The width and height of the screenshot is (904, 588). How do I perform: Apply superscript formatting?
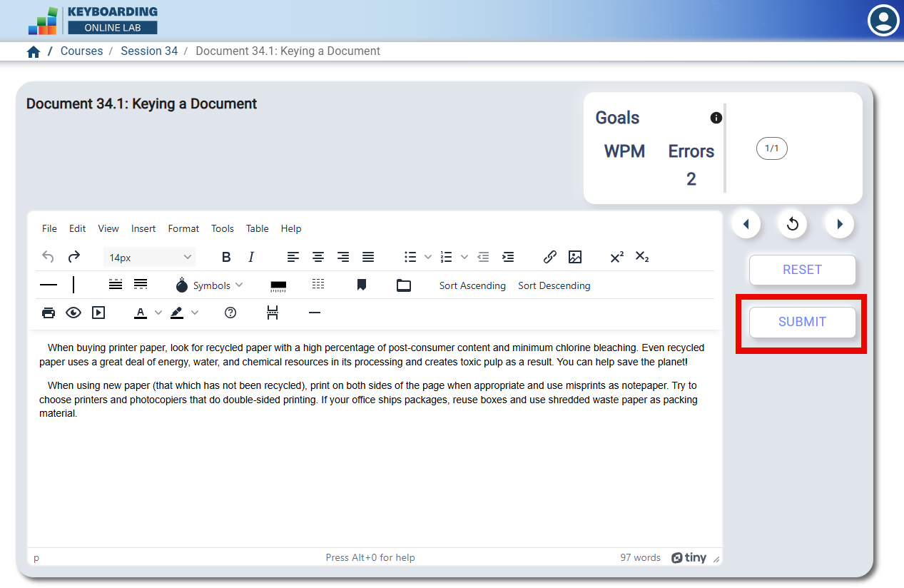616,257
